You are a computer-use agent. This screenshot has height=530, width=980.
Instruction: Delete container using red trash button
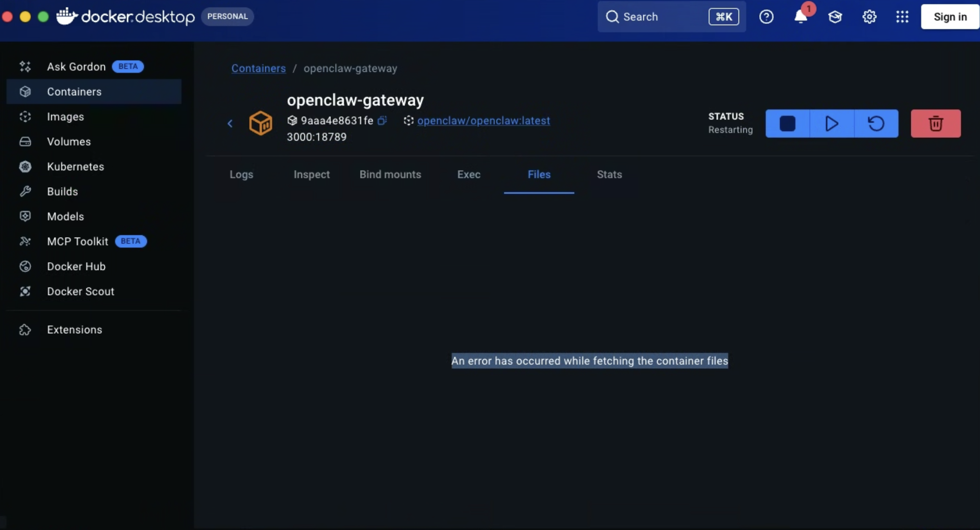point(935,124)
